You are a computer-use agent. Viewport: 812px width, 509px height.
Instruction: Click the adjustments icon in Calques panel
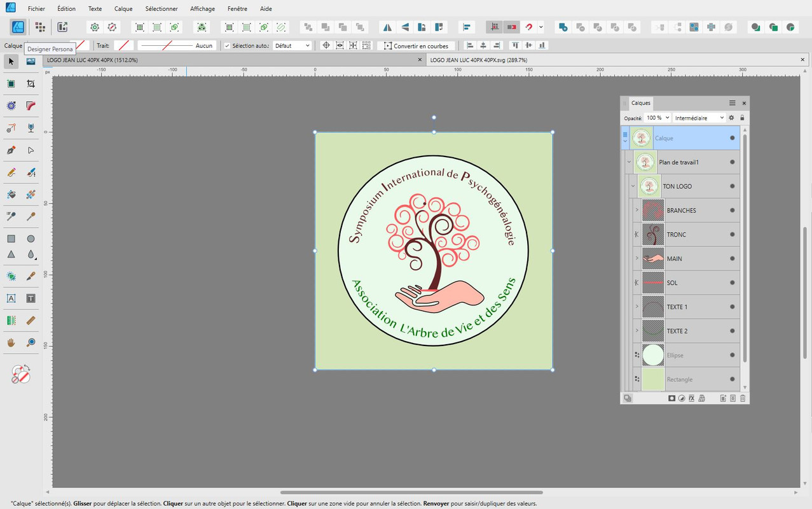[682, 398]
